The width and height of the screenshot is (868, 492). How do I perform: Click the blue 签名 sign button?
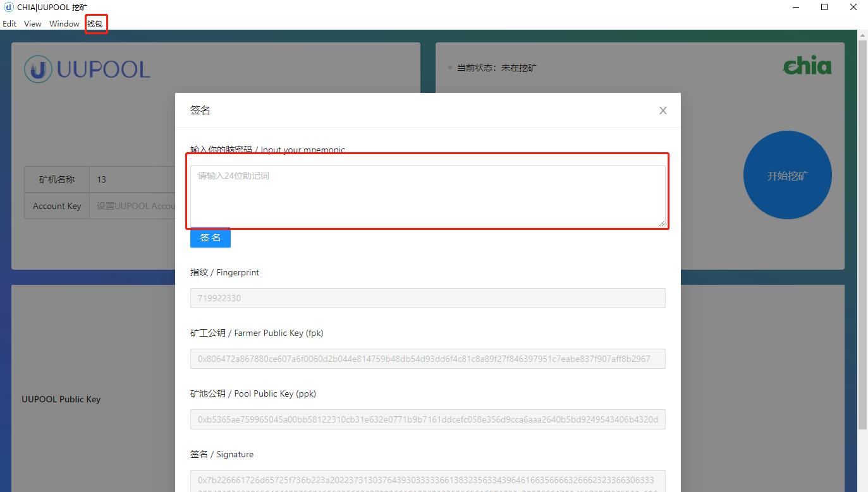[x=211, y=237]
